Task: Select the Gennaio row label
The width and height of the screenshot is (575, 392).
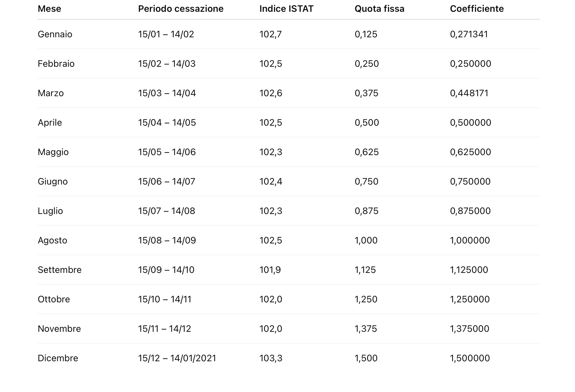Action: pyautogui.click(x=55, y=34)
